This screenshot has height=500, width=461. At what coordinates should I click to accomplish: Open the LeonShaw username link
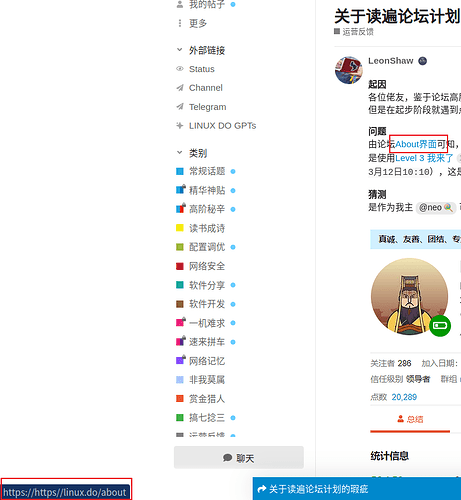tap(391, 61)
